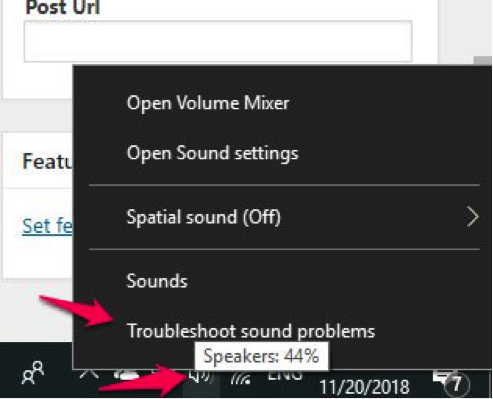Screen dimensions: 493x399
Task: Click the Featured panel heading
Action: click(x=47, y=161)
